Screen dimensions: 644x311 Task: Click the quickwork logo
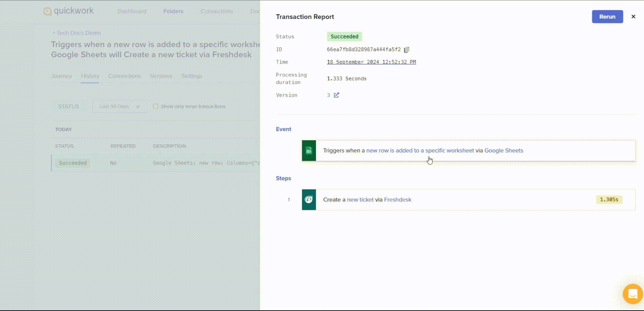69,11
